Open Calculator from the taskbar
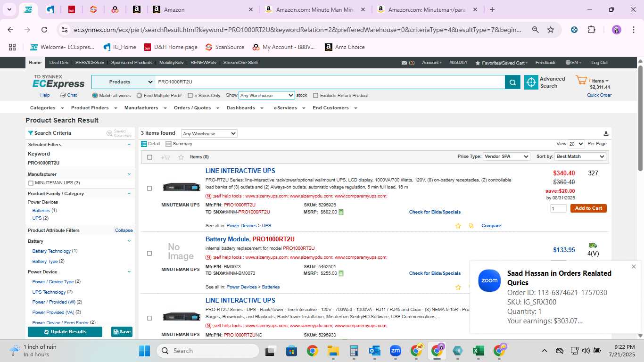The height and width of the screenshot is (362, 644). pyautogui.click(x=354, y=351)
